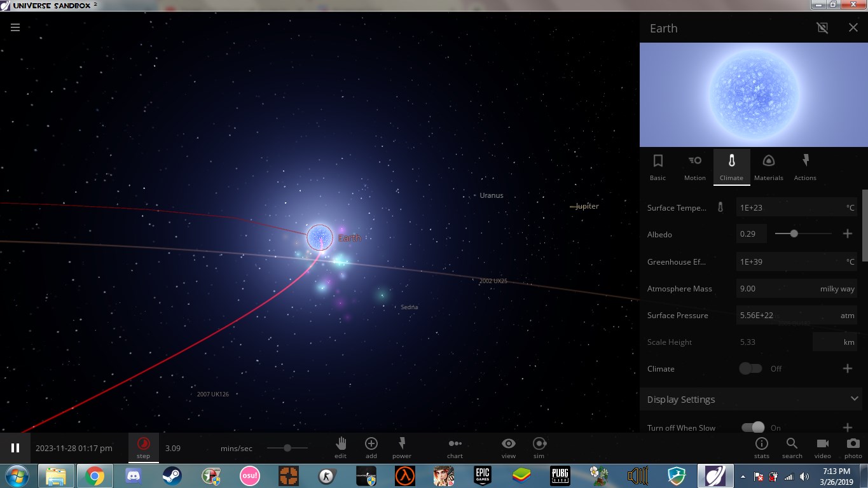Close the Earth properties panel

coord(853,27)
